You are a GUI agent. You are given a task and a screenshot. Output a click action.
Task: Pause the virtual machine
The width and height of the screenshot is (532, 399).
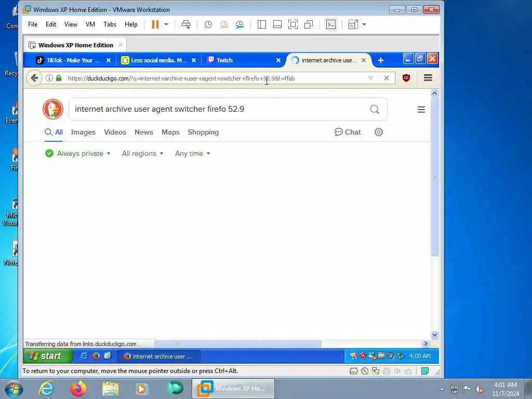(x=155, y=24)
